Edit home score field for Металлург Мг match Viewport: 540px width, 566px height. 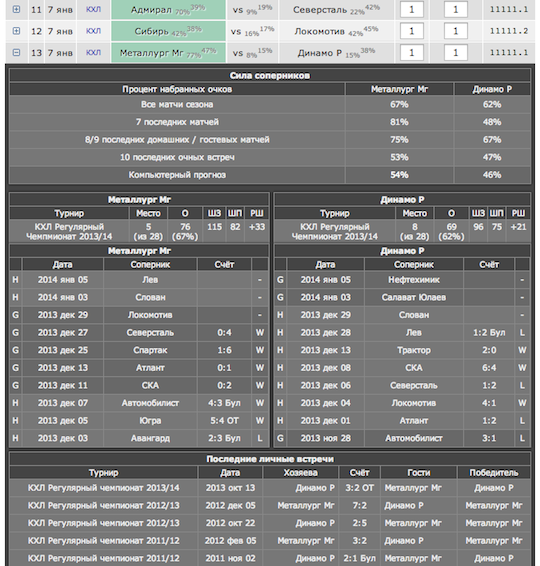pyautogui.click(x=411, y=53)
